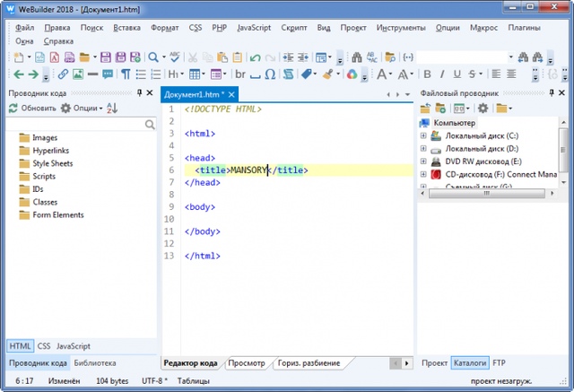Click the Обновить refresh button

tap(32, 108)
